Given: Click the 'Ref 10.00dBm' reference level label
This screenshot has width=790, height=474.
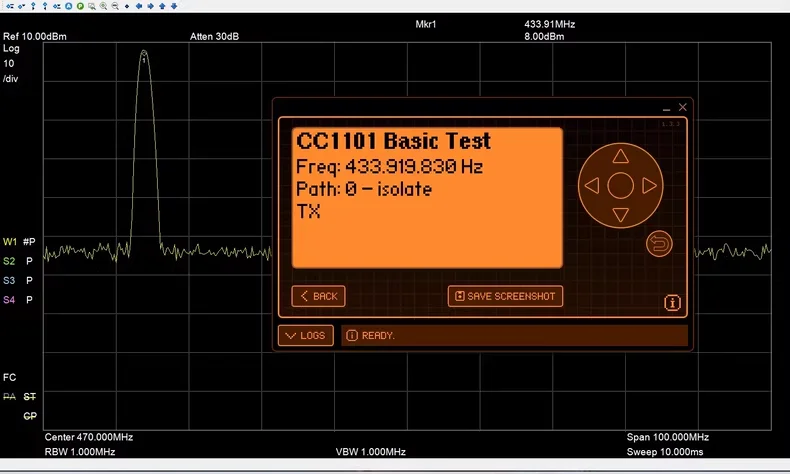Looking at the screenshot, I should (x=35, y=36).
